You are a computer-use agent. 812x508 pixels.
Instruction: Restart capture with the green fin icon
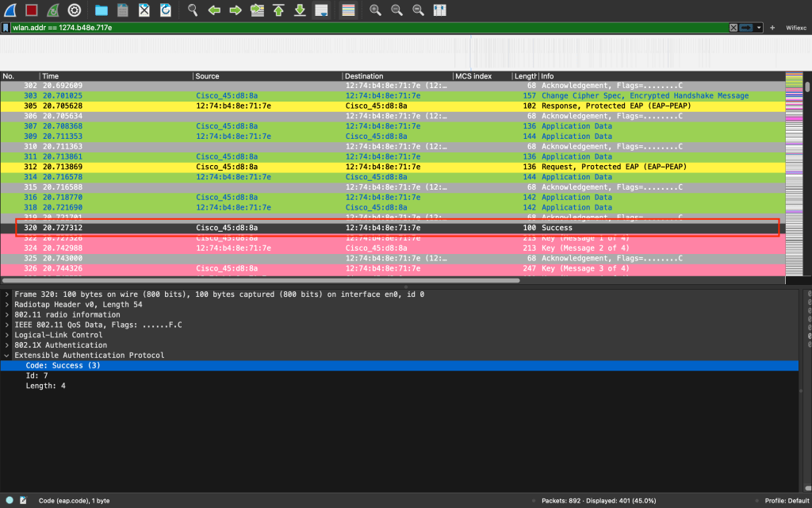(x=52, y=10)
